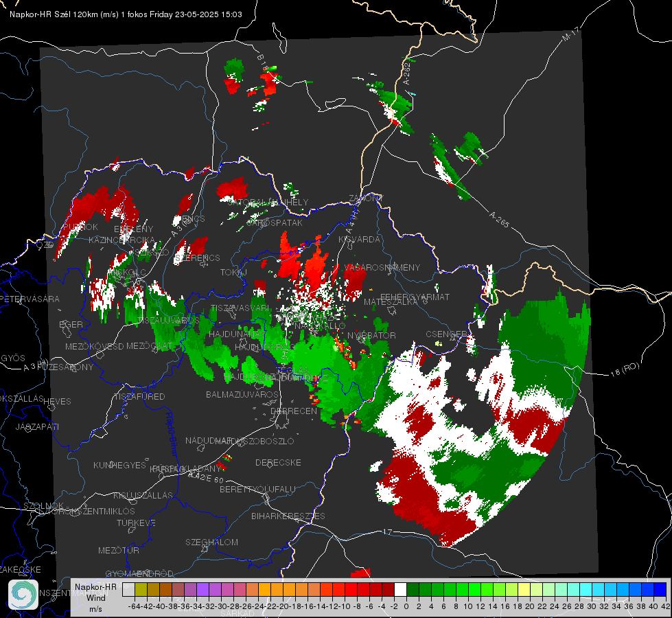
Task: Click the ÓZD town label
Action: 45,244
